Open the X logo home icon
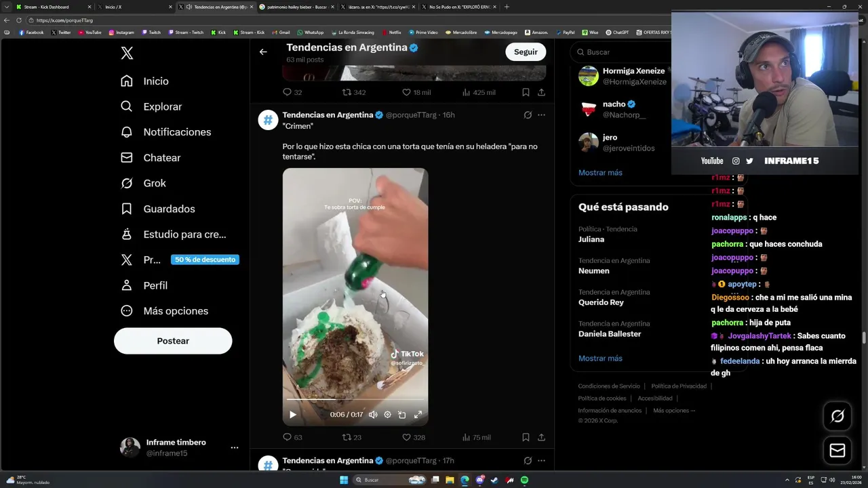The width and height of the screenshot is (868, 488). pos(127,53)
